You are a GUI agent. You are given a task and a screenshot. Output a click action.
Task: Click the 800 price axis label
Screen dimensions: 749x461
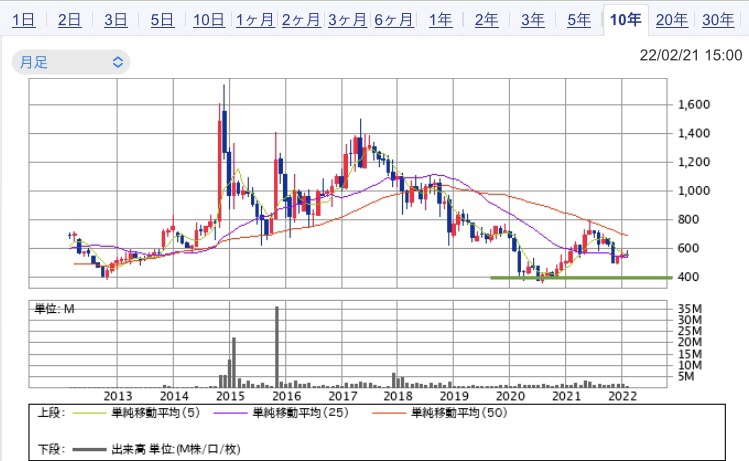688,219
